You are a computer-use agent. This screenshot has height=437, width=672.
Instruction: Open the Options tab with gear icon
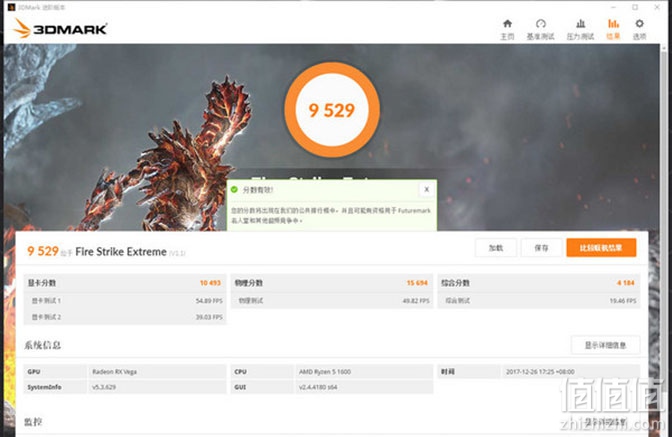point(639,29)
